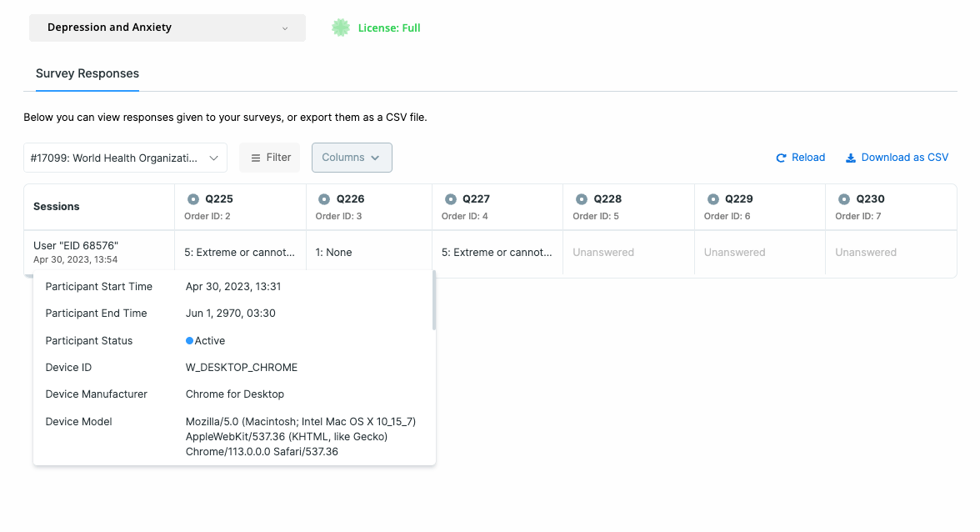Click the Download as CSV link
Image resolution: width=980 pixels, height=532 pixels.
coord(904,157)
